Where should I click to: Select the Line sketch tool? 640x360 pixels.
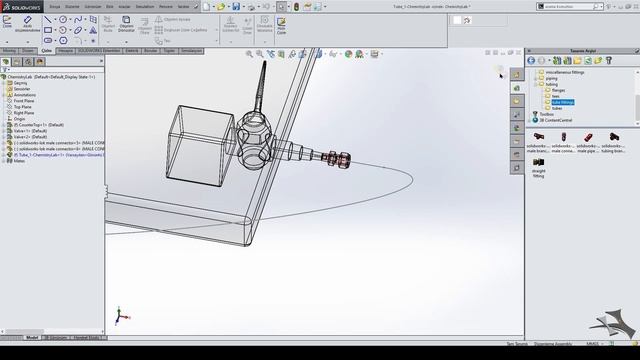[x=48, y=20]
